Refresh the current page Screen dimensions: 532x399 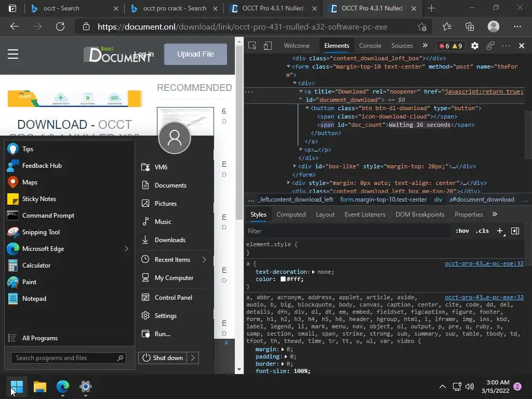coord(60,26)
